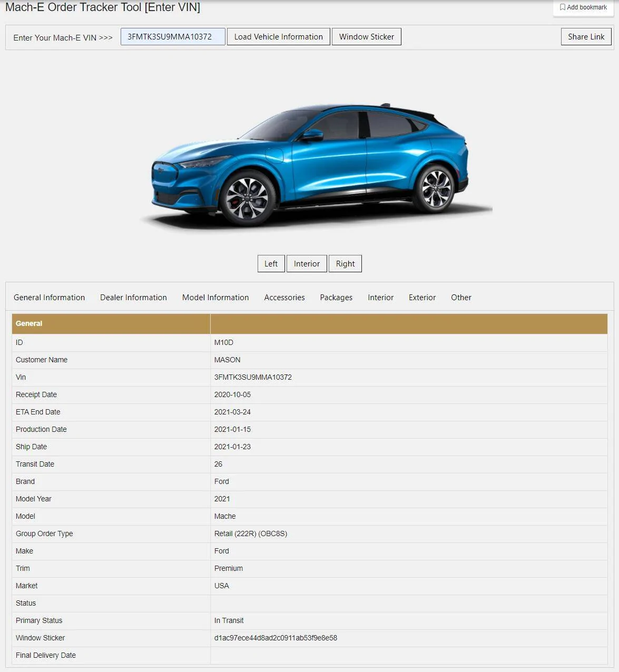
Task: Click the Receipt Date label
Action: coord(36,394)
